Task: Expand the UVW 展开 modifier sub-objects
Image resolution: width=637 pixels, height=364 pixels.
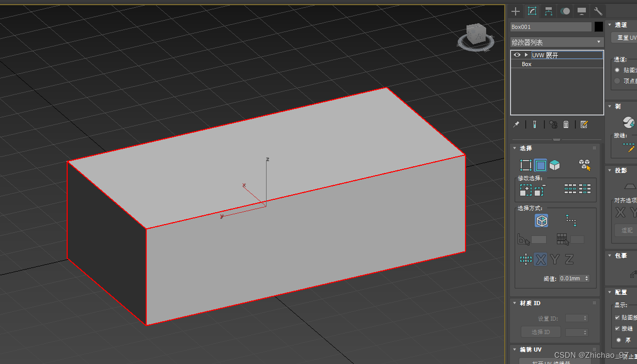Action: 526,55
